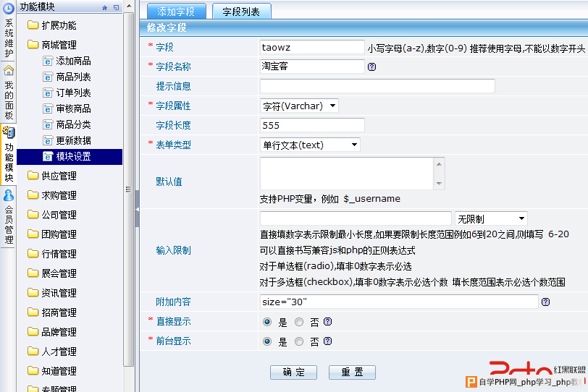The image size is (588, 392).
Task: Expand the 公司管理 folder
Action: coord(51,215)
